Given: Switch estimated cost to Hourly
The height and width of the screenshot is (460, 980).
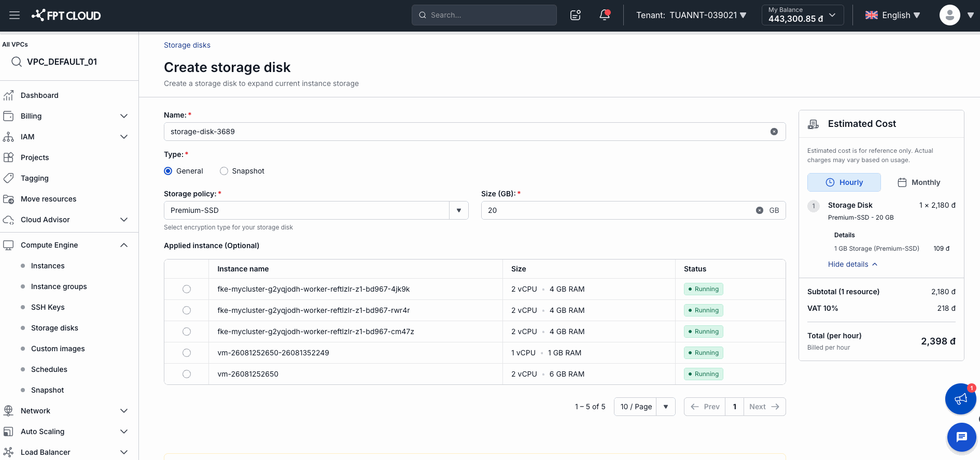Looking at the screenshot, I should point(844,182).
